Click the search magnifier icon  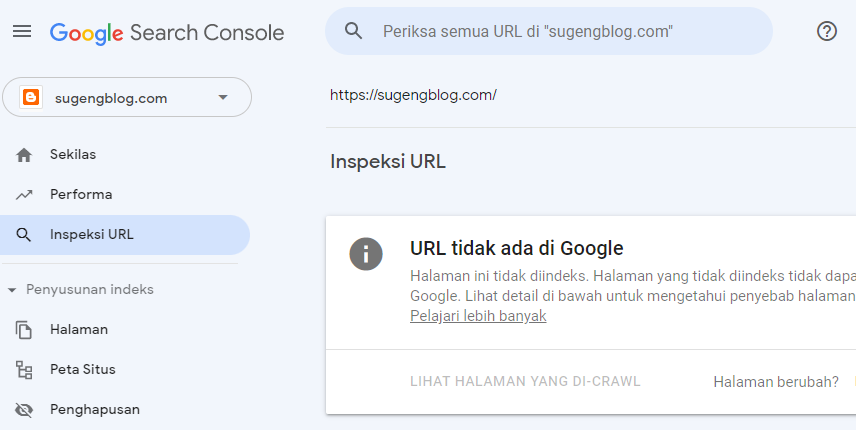tap(353, 31)
